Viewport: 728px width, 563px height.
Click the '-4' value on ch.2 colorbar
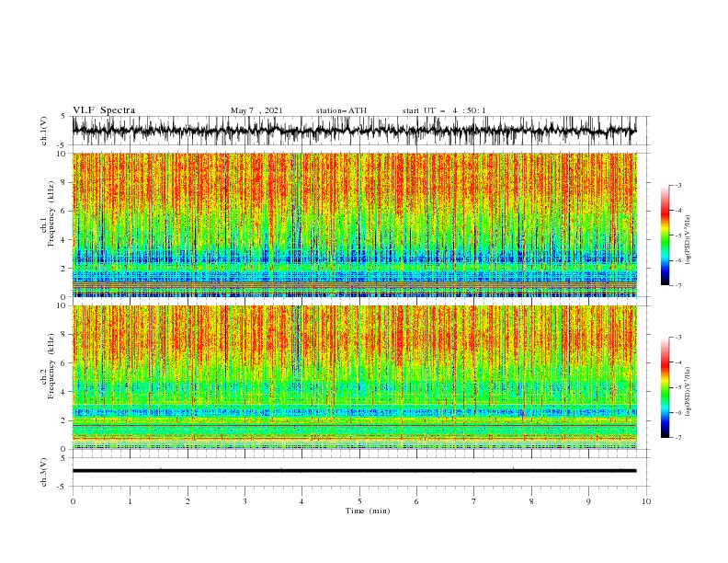tap(677, 362)
